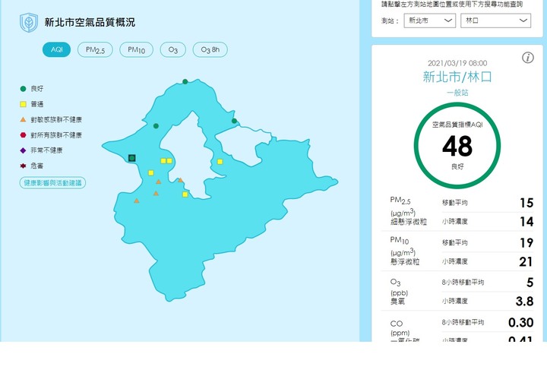Open 健康影響與活動建議 health advice button
Screen dimensions: 547x392
tap(52, 183)
